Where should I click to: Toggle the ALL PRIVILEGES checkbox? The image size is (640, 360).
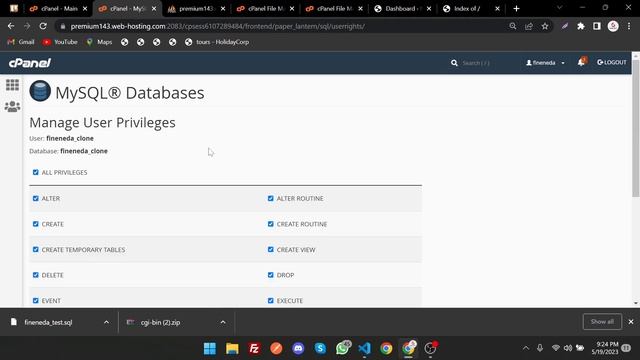[36, 172]
